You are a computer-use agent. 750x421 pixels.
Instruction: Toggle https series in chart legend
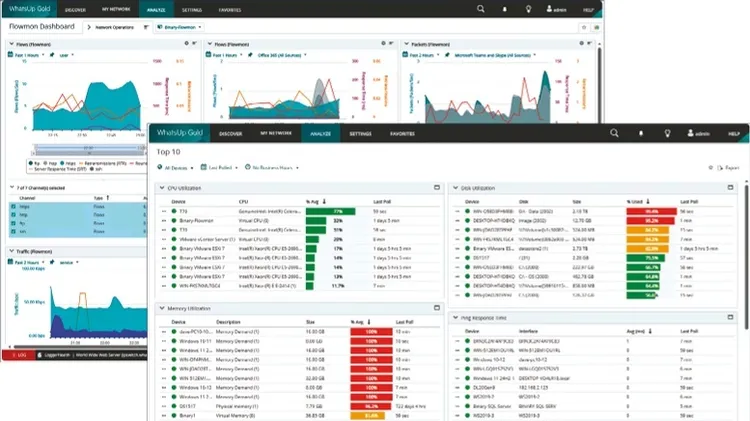68,164
